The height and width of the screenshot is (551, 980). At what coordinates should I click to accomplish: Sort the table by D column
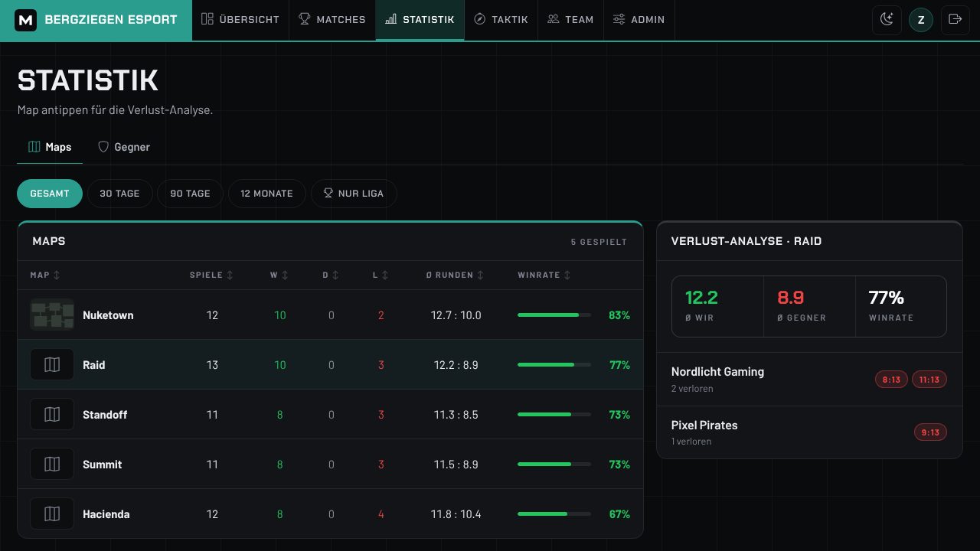click(331, 275)
